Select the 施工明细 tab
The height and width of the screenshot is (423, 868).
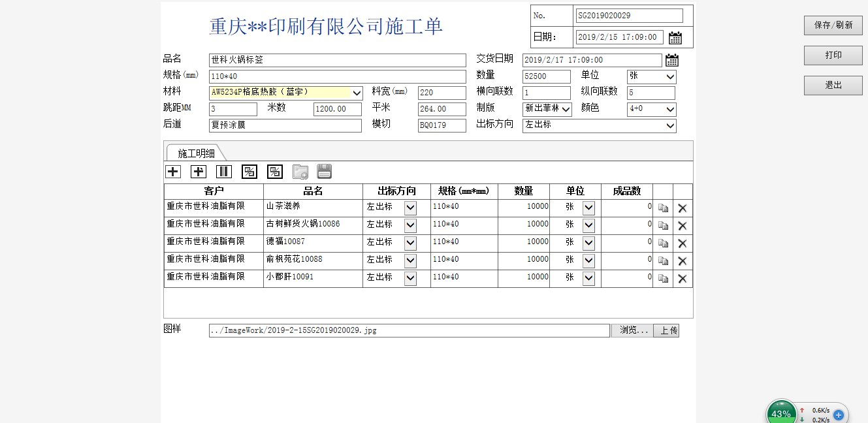tap(196, 153)
